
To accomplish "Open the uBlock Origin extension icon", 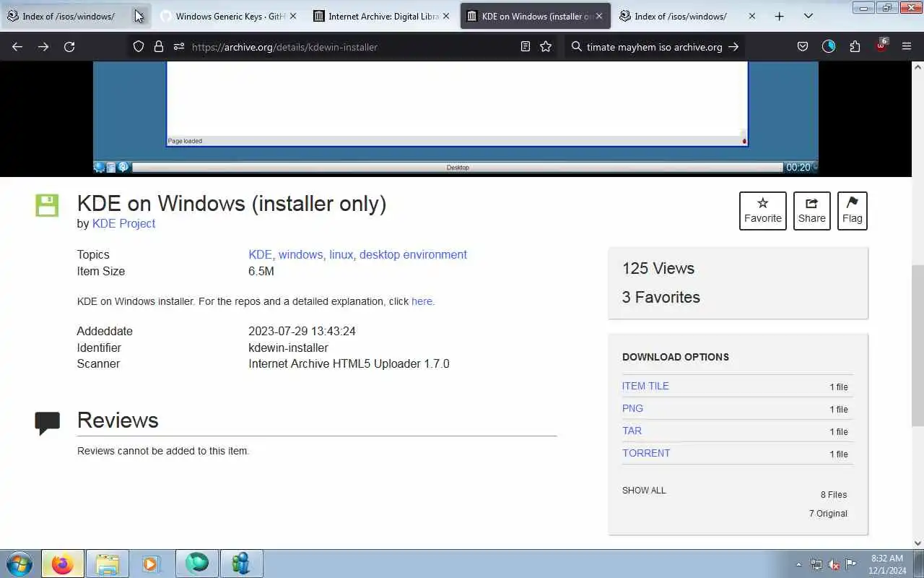I will pyautogui.click(x=881, y=46).
